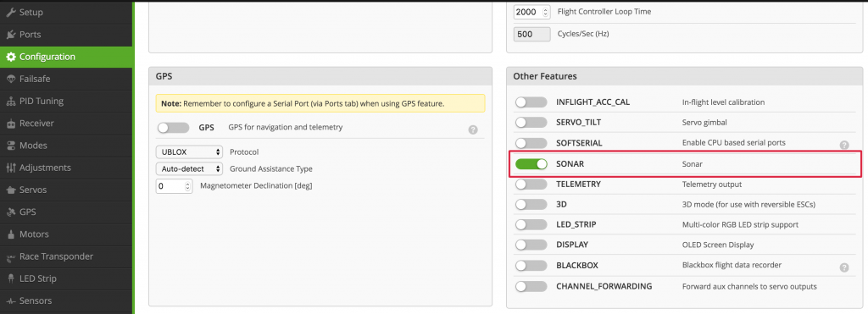Toggle CHANNEL_FORWARDING switch
This screenshot has height=314, width=868.
click(x=531, y=286)
